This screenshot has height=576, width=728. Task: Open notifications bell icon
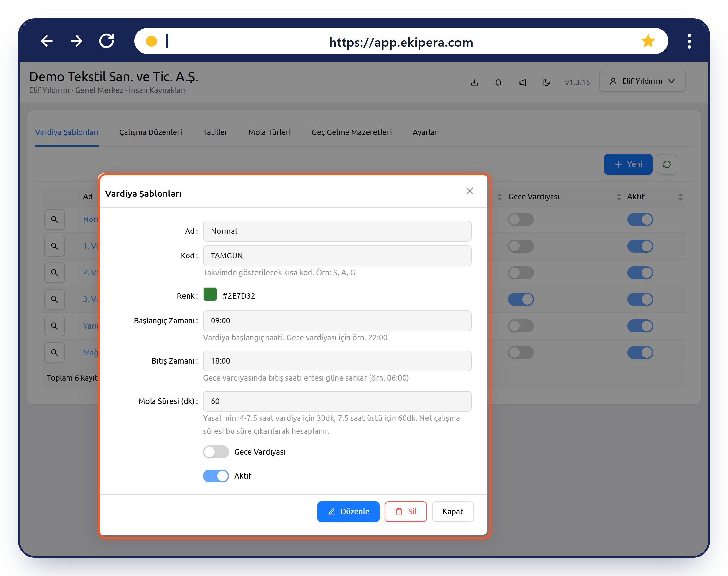[498, 82]
